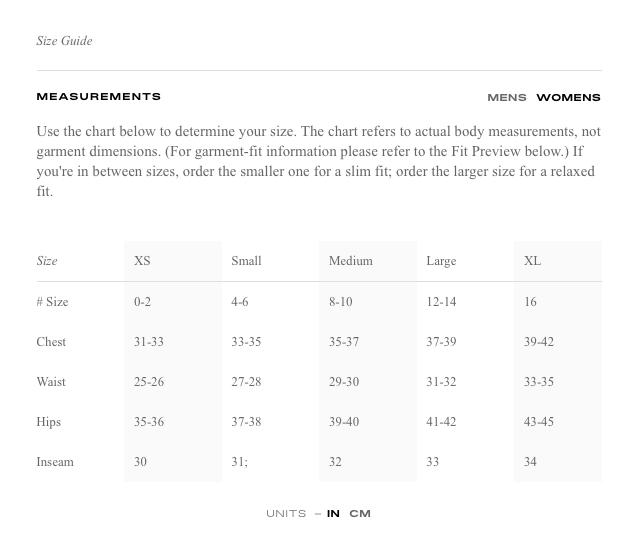Select the Medium column header
This screenshot has width=642, height=541.
pyautogui.click(x=351, y=261)
